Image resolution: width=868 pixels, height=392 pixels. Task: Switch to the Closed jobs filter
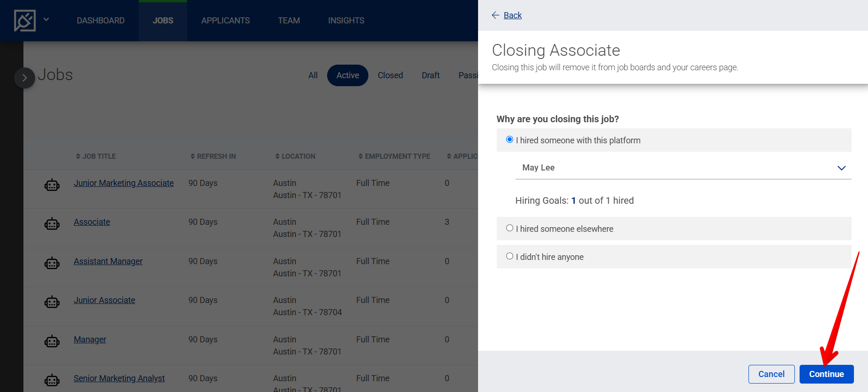(x=390, y=75)
